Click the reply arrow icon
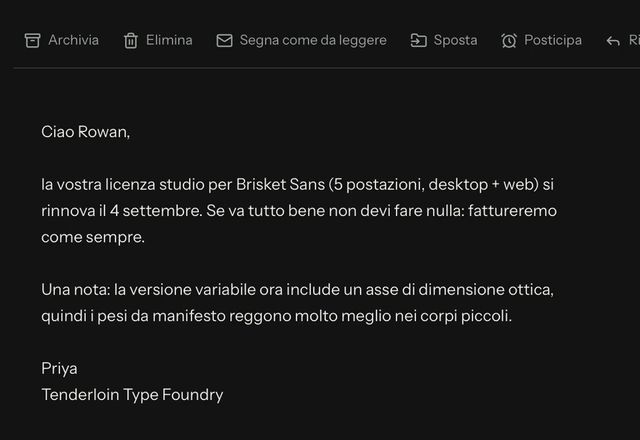 613,41
